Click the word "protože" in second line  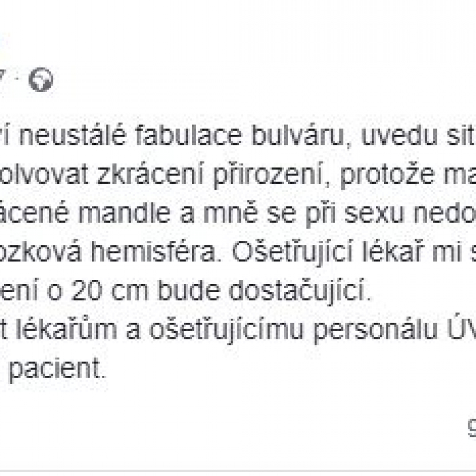(x=388, y=176)
